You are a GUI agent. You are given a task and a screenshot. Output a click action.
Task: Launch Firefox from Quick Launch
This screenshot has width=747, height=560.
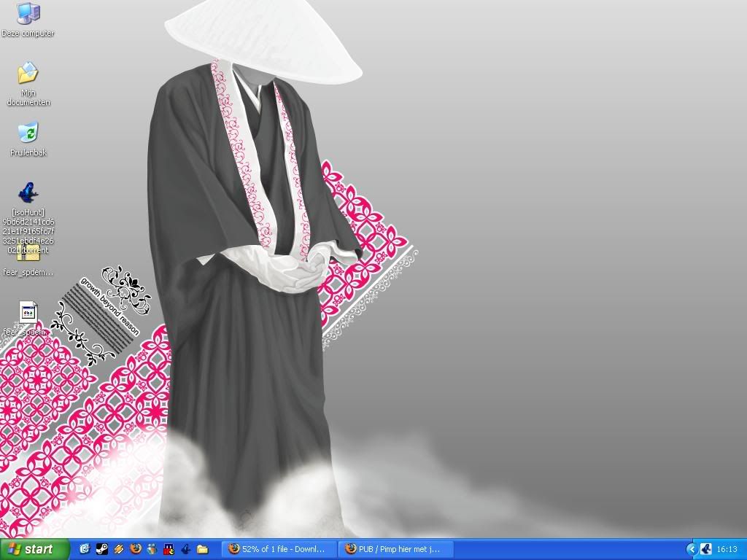click(x=135, y=549)
